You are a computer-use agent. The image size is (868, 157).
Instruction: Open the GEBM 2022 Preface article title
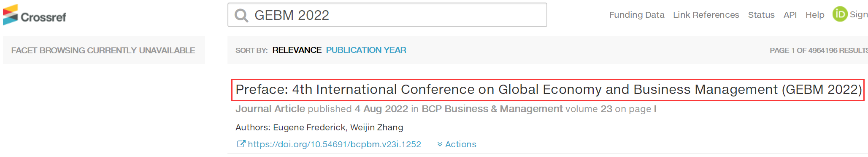pyautogui.click(x=548, y=90)
